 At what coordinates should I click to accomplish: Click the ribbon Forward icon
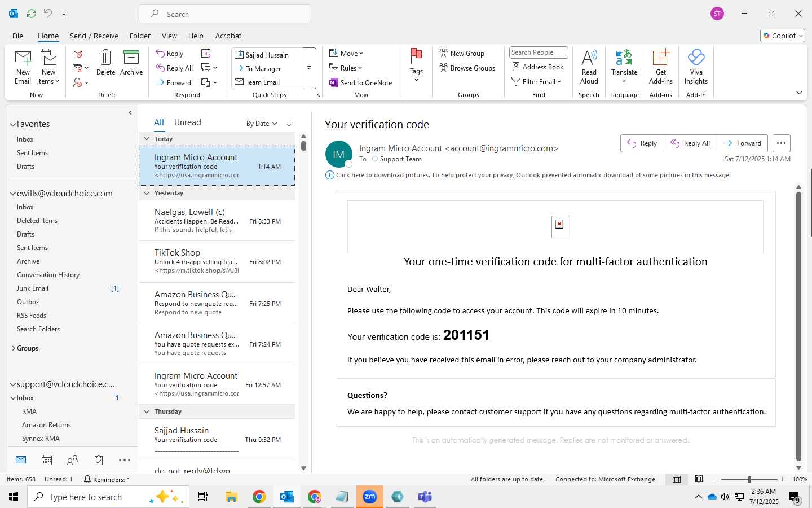tap(160, 82)
